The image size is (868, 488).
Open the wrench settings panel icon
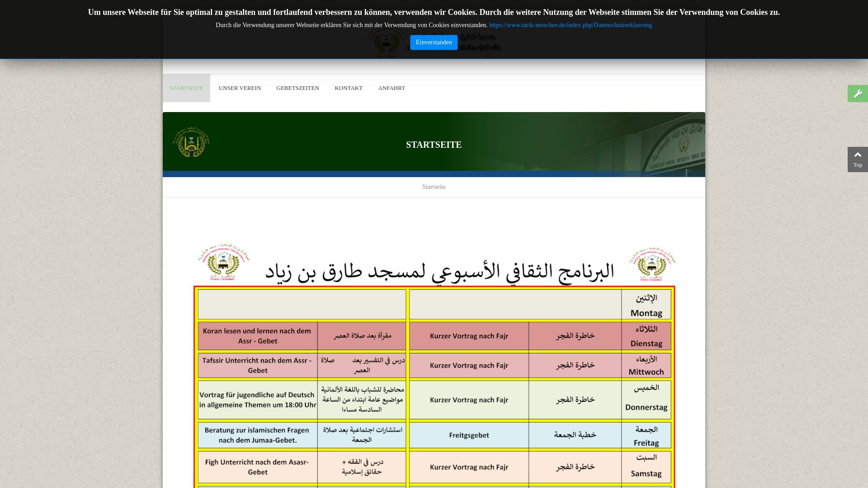click(858, 94)
